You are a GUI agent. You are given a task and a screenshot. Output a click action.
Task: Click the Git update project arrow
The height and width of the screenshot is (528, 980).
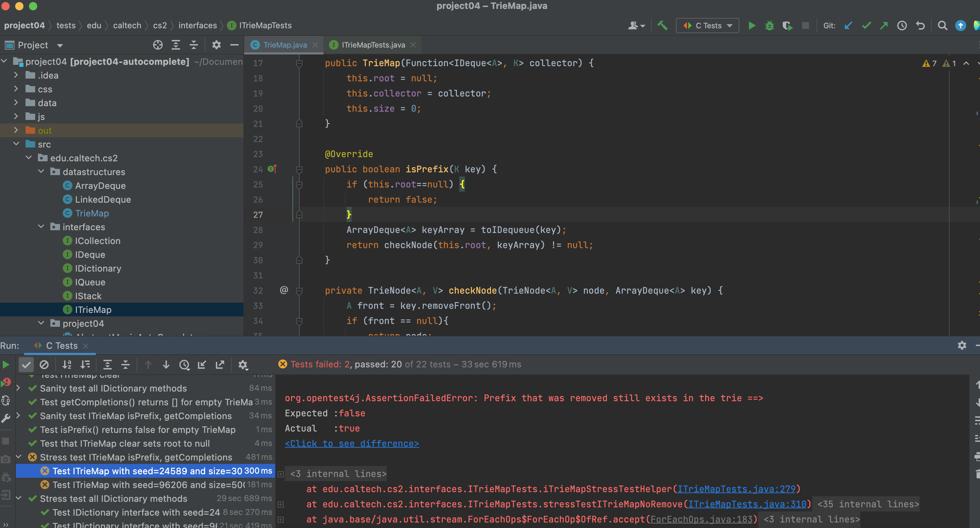pyautogui.click(x=848, y=26)
